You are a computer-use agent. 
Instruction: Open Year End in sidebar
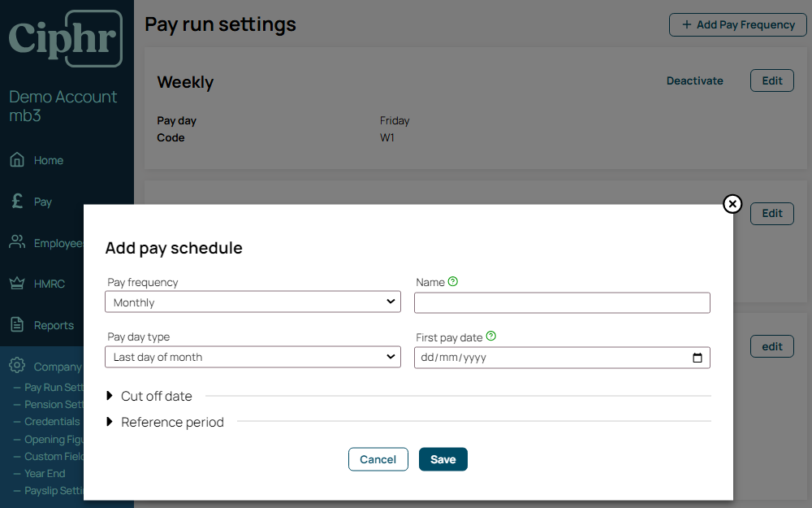coord(45,473)
